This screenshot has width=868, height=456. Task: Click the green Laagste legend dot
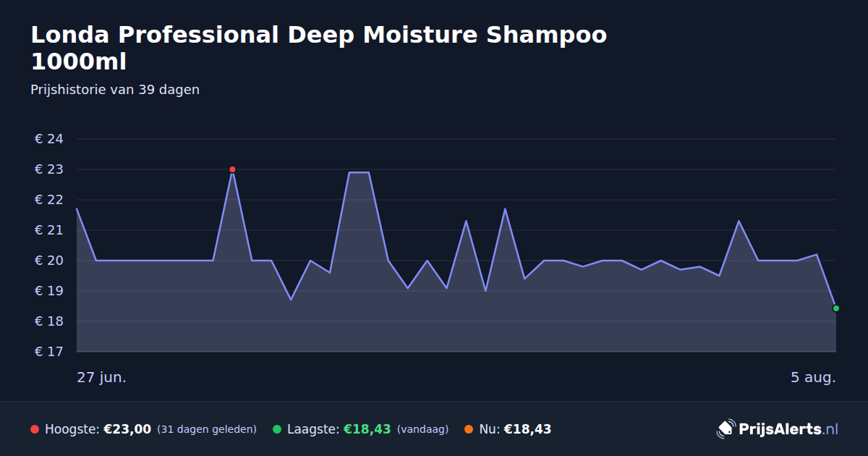click(x=277, y=429)
